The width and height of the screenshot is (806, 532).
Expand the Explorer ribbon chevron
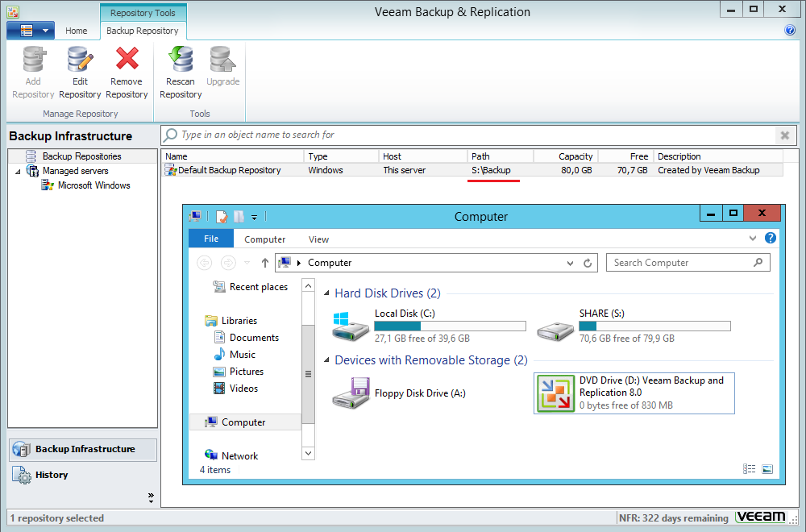pyautogui.click(x=753, y=238)
